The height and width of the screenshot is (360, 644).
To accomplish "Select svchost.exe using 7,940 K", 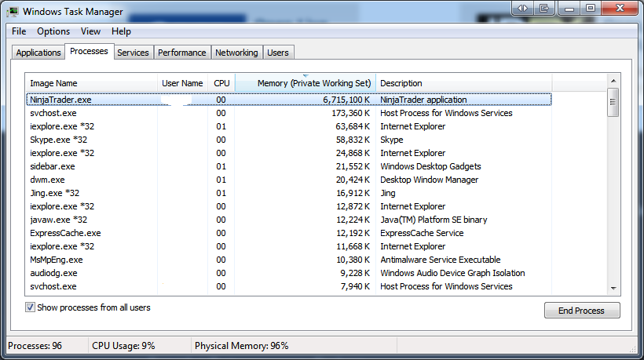I will 289,286.
